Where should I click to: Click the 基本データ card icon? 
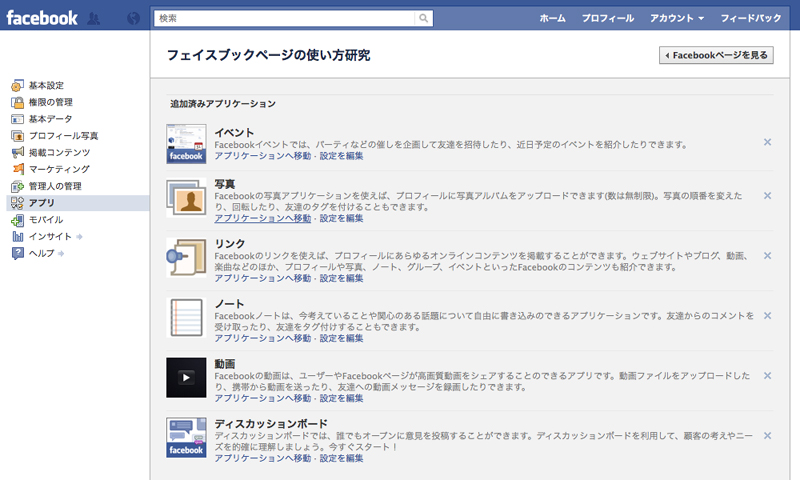tap(17, 119)
